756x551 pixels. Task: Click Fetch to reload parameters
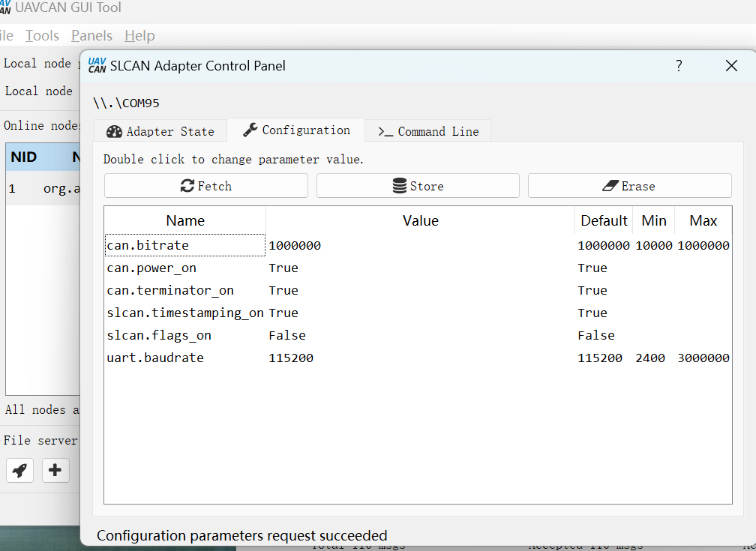(206, 186)
